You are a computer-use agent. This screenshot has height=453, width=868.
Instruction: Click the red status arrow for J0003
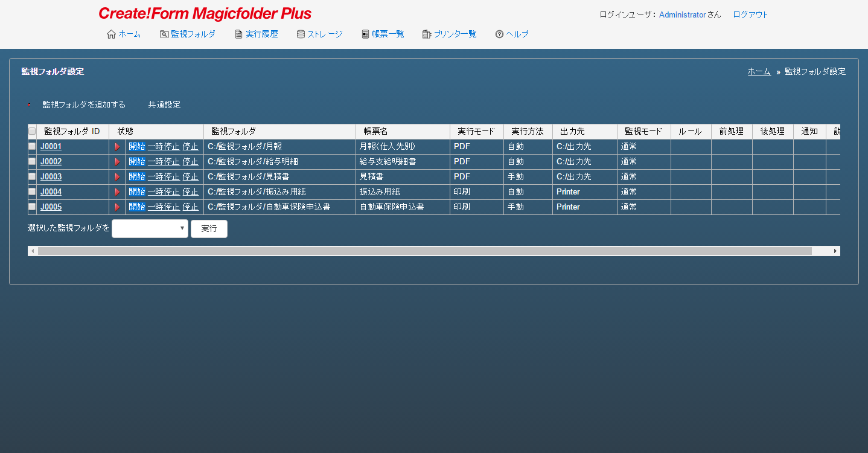[117, 177]
